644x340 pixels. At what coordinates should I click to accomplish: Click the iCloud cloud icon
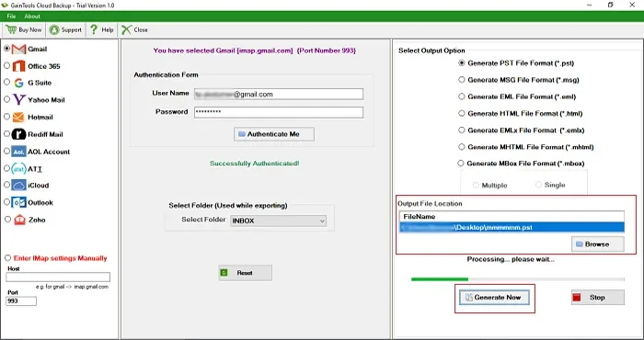coord(19,186)
